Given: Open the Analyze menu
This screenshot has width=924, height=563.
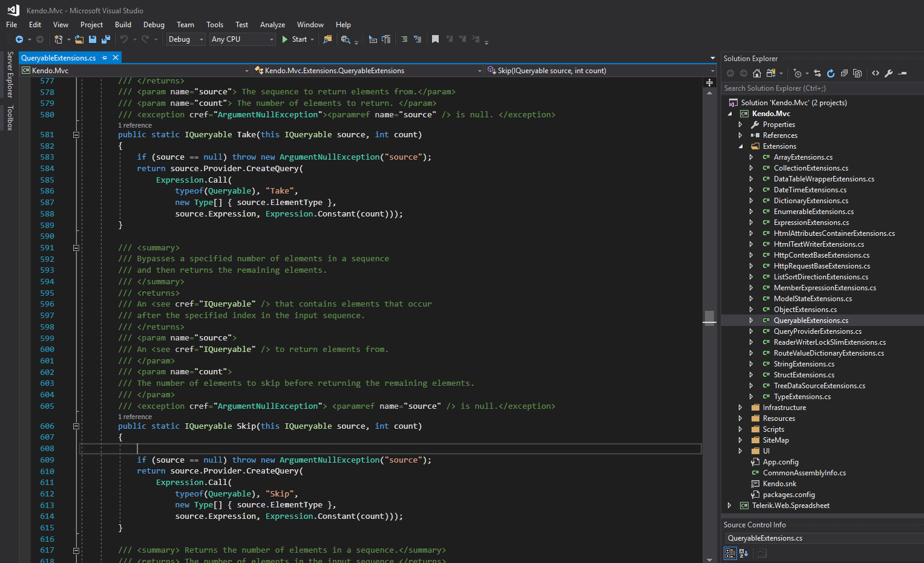Looking at the screenshot, I should coord(272,25).
